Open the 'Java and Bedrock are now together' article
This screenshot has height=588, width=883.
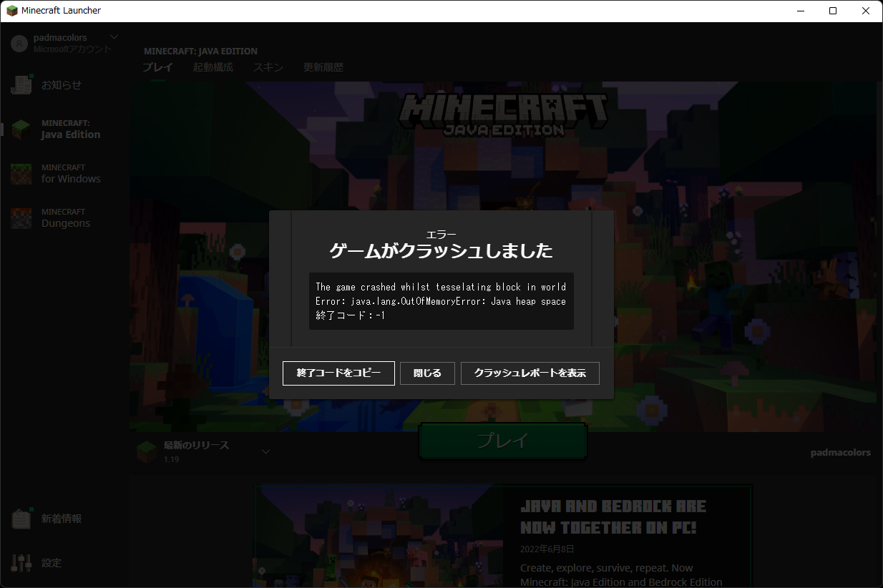tap(613, 517)
